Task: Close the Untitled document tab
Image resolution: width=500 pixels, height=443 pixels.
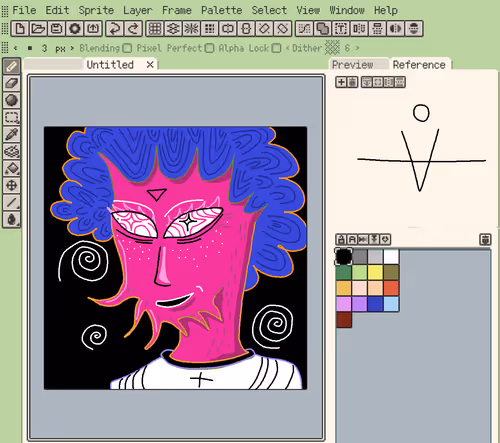Action: 150,64
